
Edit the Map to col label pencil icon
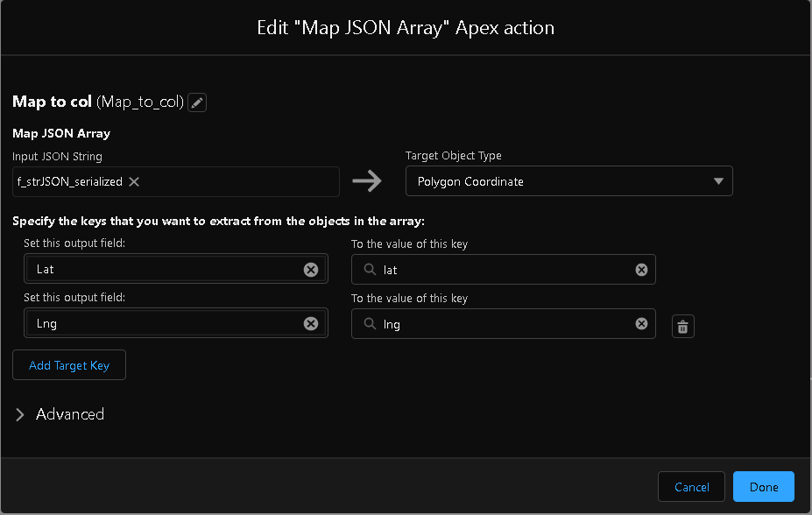[197, 102]
